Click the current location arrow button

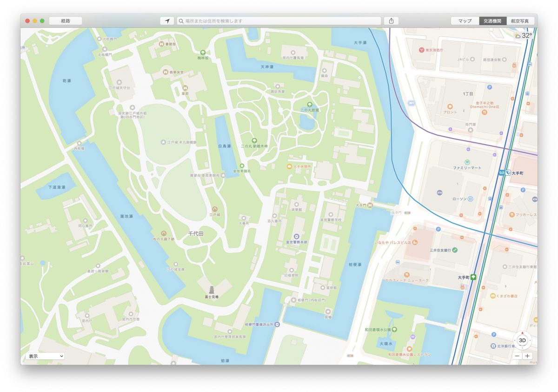tap(167, 21)
